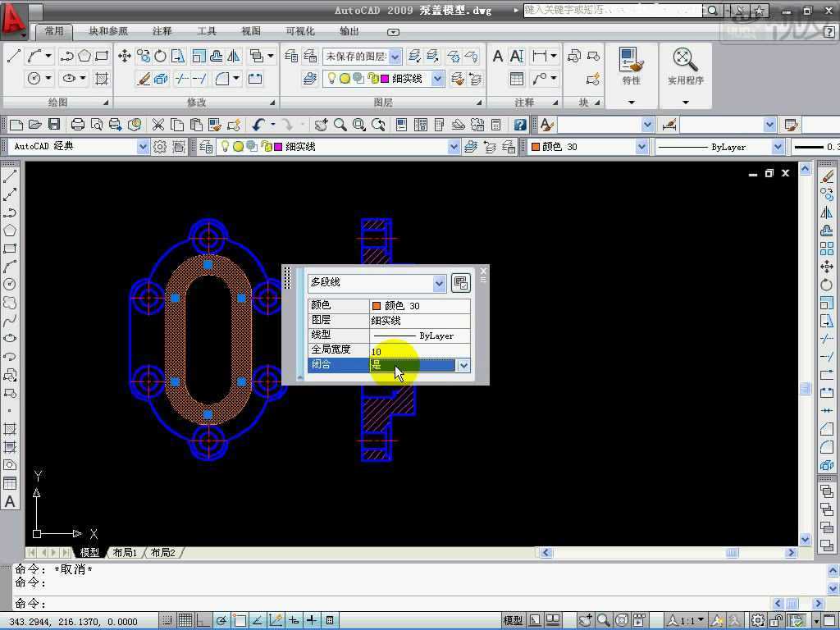Switch to the 块和参照 ribbon tab
Image resolution: width=840 pixels, height=630 pixels.
(x=108, y=32)
